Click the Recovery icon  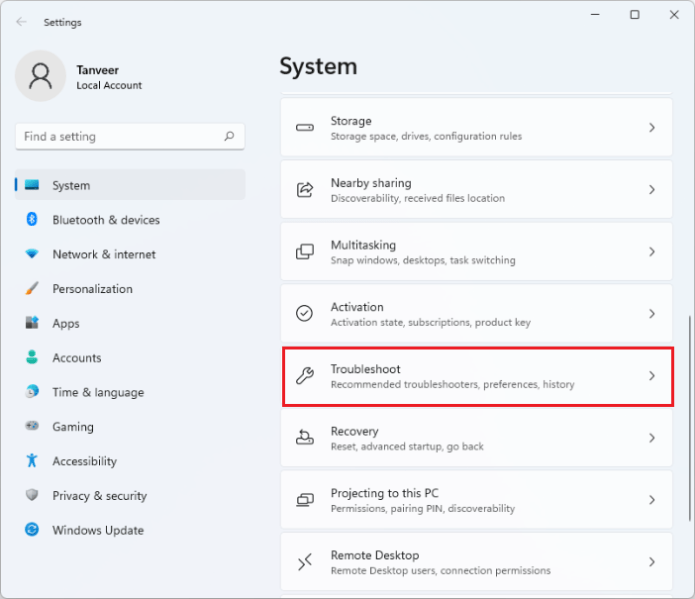[x=305, y=437]
